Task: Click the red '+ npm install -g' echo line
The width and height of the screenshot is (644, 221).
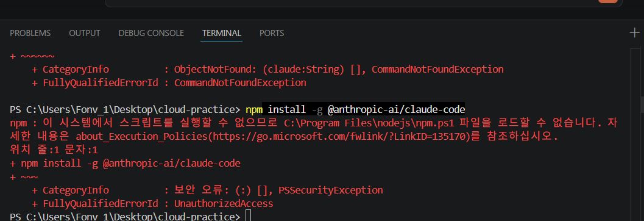Action: (126, 164)
